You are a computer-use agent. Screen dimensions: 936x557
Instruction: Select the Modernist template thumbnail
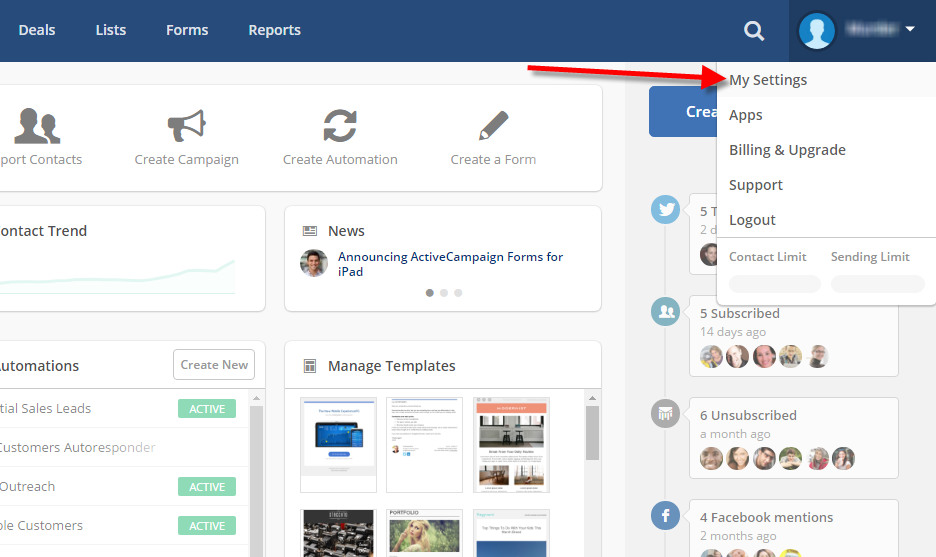point(511,445)
